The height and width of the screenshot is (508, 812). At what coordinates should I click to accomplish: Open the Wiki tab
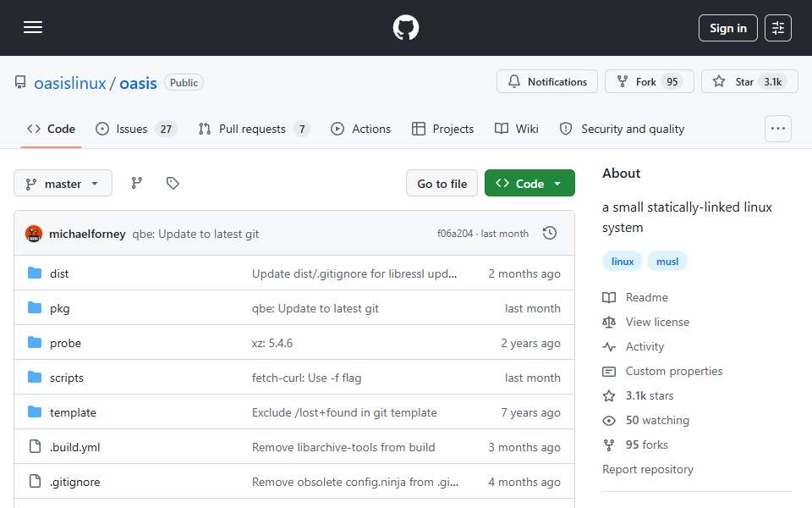point(516,129)
